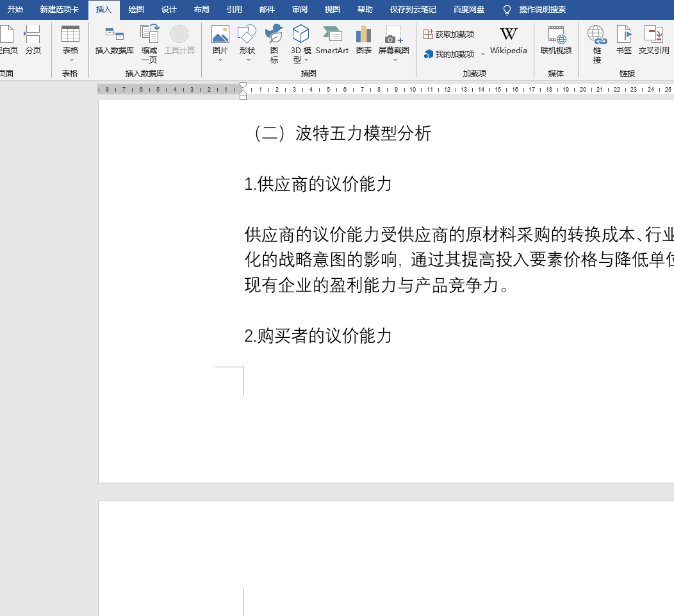674x616 pixels.
Task: Open the 我的加载项 dropdown arrow
Action: click(x=483, y=54)
